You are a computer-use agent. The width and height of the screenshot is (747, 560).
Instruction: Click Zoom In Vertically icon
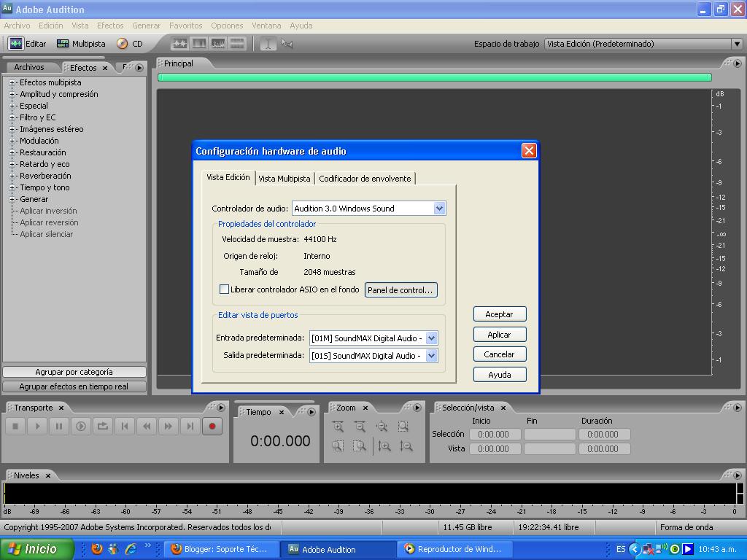(384, 446)
